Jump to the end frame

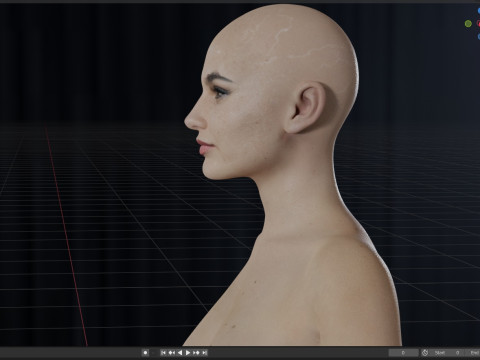coord(204,352)
